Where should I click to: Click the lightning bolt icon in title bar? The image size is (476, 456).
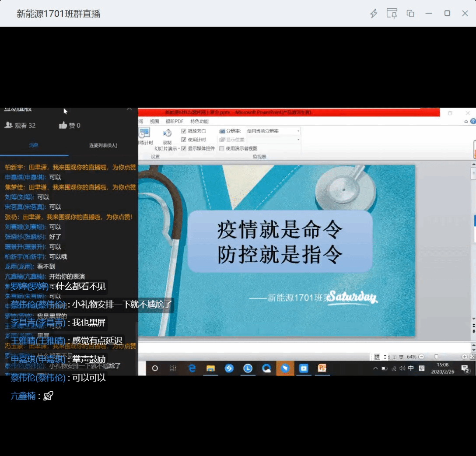coord(374,14)
